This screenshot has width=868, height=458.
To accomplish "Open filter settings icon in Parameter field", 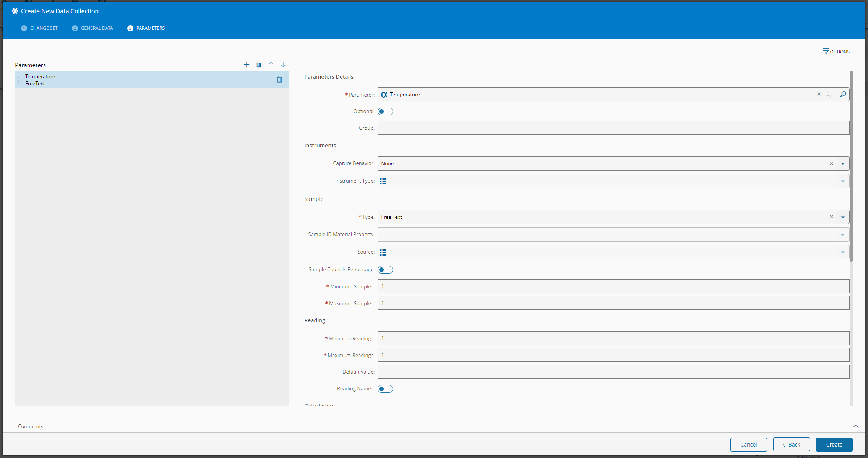I will pyautogui.click(x=829, y=94).
